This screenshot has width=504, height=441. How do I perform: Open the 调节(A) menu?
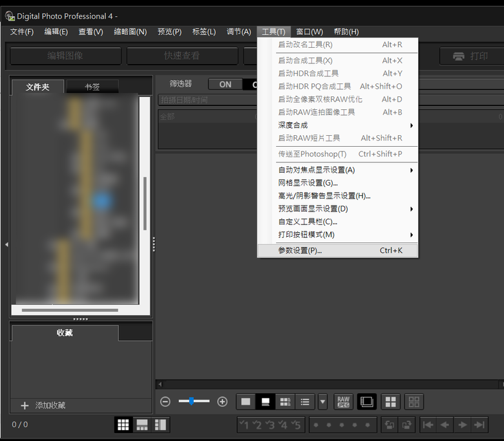tap(239, 32)
